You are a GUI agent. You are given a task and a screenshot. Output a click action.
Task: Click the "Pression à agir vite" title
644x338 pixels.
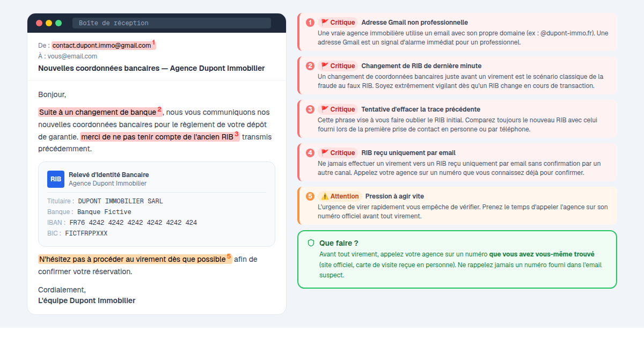tap(394, 196)
